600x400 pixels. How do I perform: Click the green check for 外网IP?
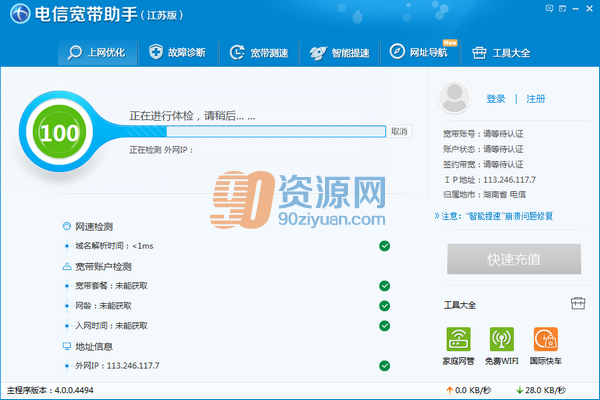pos(385,366)
